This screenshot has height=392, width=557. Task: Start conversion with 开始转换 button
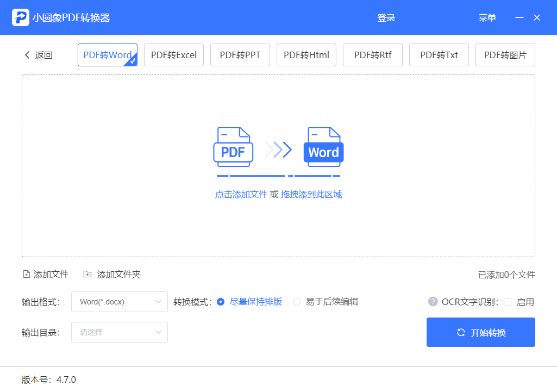pyautogui.click(x=480, y=332)
